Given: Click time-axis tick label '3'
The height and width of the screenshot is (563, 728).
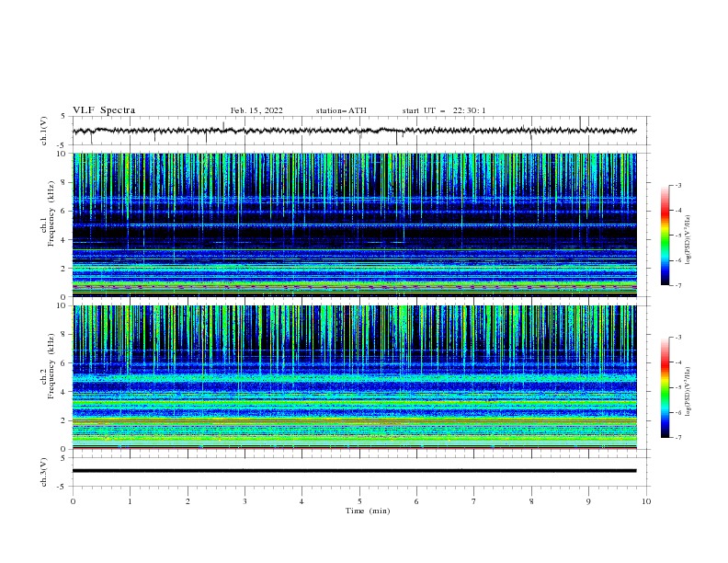Looking at the screenshot, I should 245,501.
